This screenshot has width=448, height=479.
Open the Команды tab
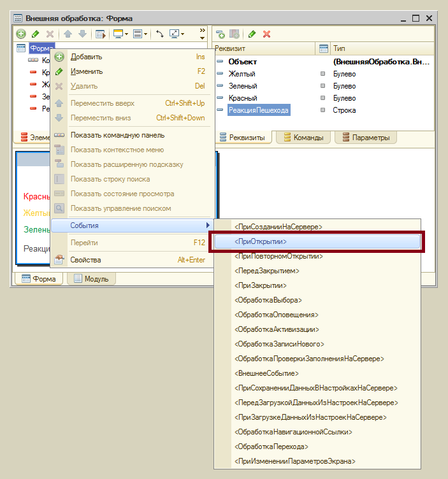[303, 137]
